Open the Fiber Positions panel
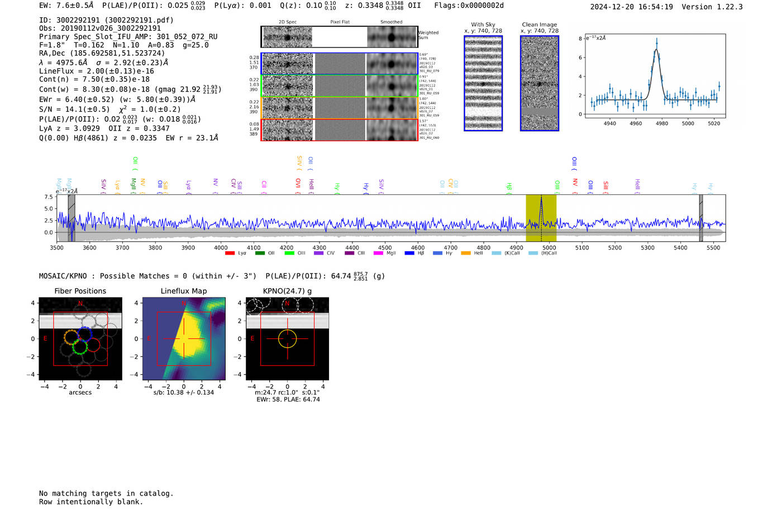Image resolution: width=782 pixels, height=532 pixels. [x=80, y=339]
